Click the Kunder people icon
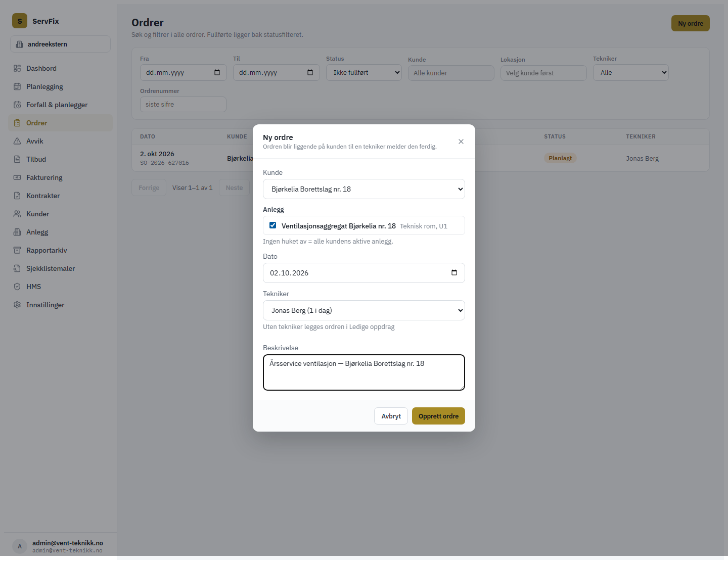 [17, 214]
